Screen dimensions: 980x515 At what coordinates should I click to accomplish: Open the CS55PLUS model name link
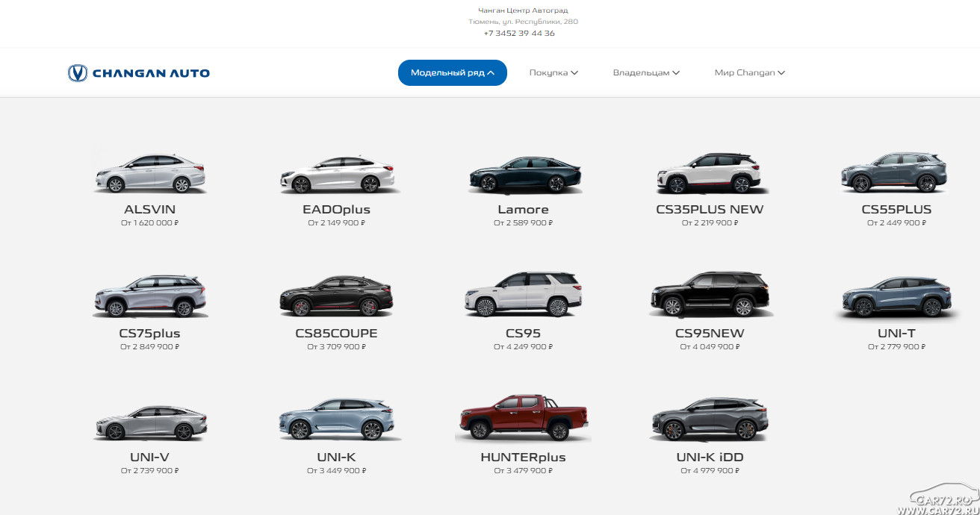pyautogui.click(x=896, y=210)
